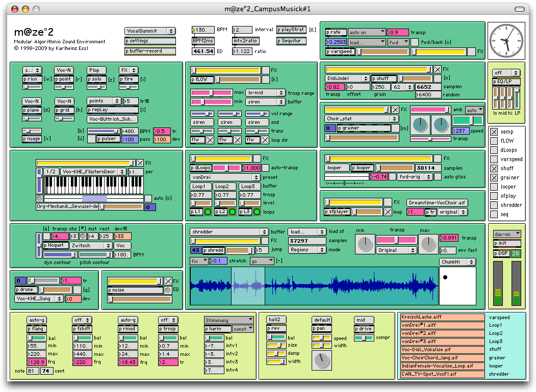Open the ChunkHi dropdown
This screenshot has width=536, height=392.
tap(458, 262)
